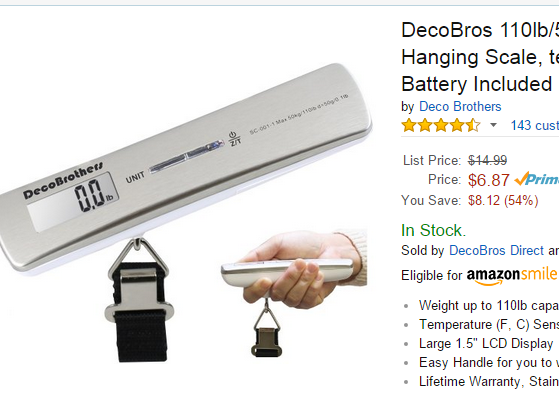Click the four-and-a-half star rating

tap(441, 125)
